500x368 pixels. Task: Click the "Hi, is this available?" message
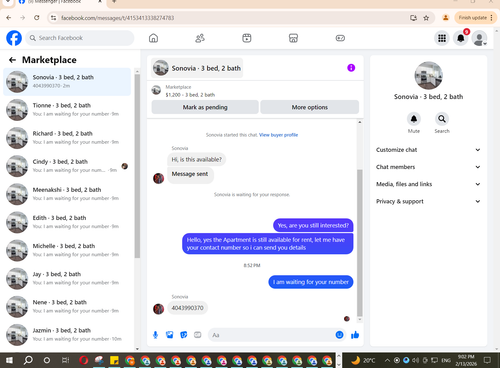tap(196, 160)
